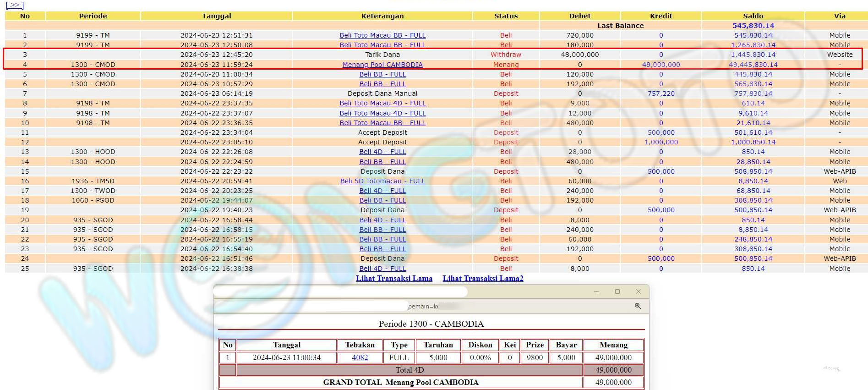Open Beli Toto Macau BB - FULL in row 1
868x390 pixels.
pyautogui.click(x=382, y=35)
